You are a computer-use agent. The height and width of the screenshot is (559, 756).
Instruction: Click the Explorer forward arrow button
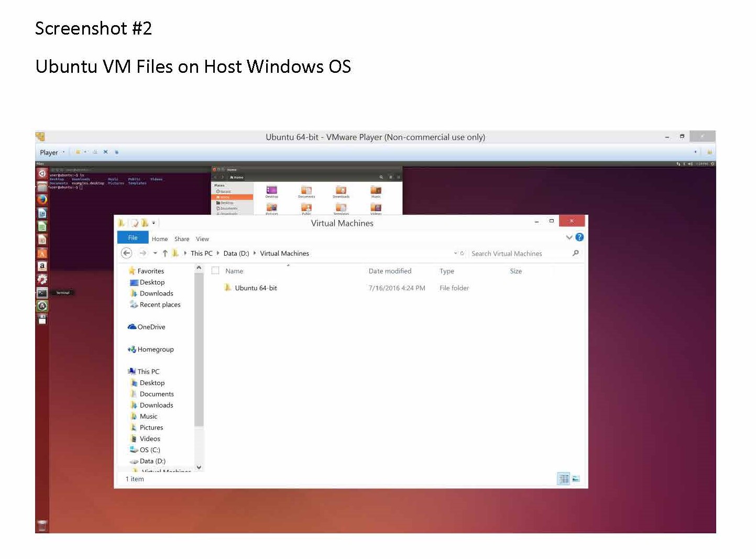143,253
